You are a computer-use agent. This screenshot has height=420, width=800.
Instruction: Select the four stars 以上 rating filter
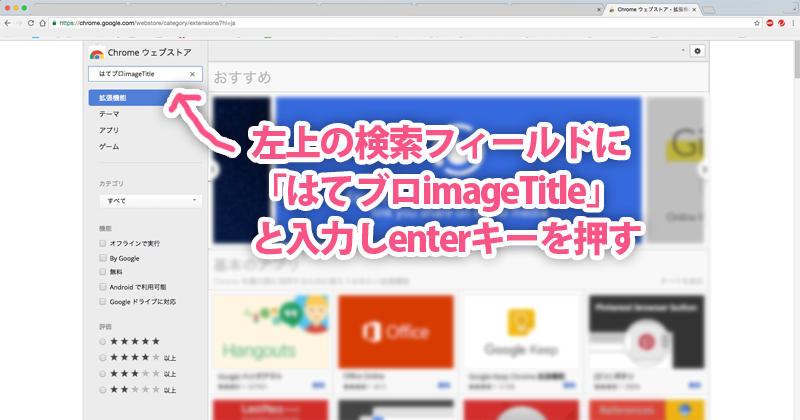103,358
